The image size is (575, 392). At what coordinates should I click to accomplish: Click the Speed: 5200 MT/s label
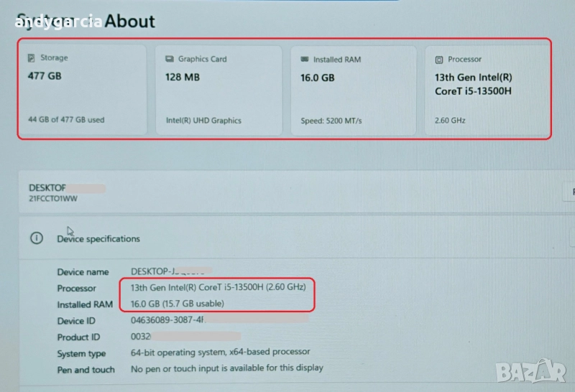pos(331,121)
